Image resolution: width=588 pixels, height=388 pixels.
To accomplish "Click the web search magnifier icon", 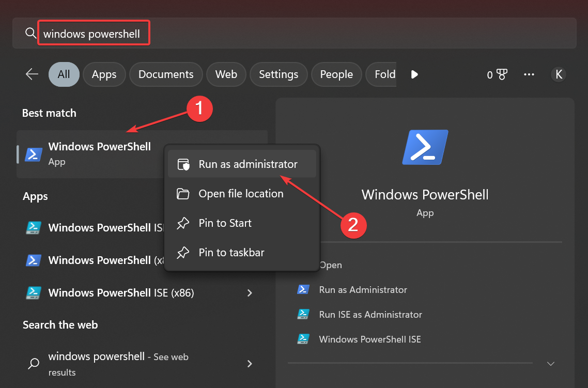I will coord(34,363).
